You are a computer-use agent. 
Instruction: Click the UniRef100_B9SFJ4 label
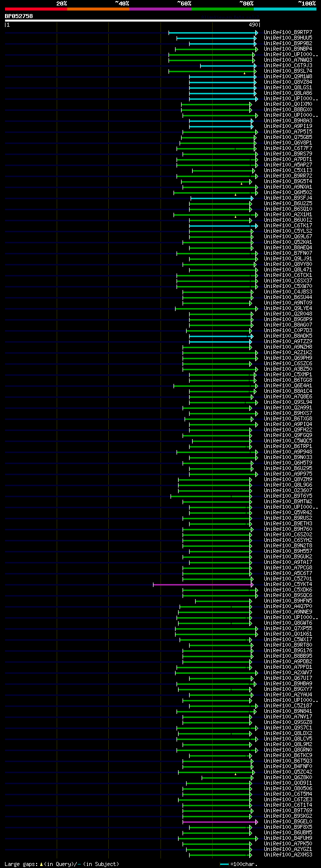(x=288, y=198)
